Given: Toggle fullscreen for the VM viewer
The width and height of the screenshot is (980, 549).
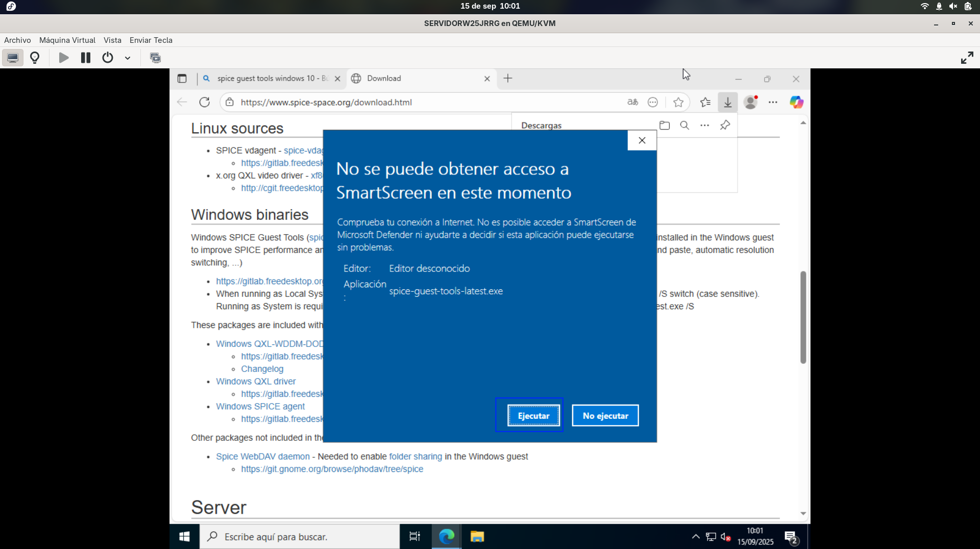Looking at the screenshot, I should (x=967, y=58).
